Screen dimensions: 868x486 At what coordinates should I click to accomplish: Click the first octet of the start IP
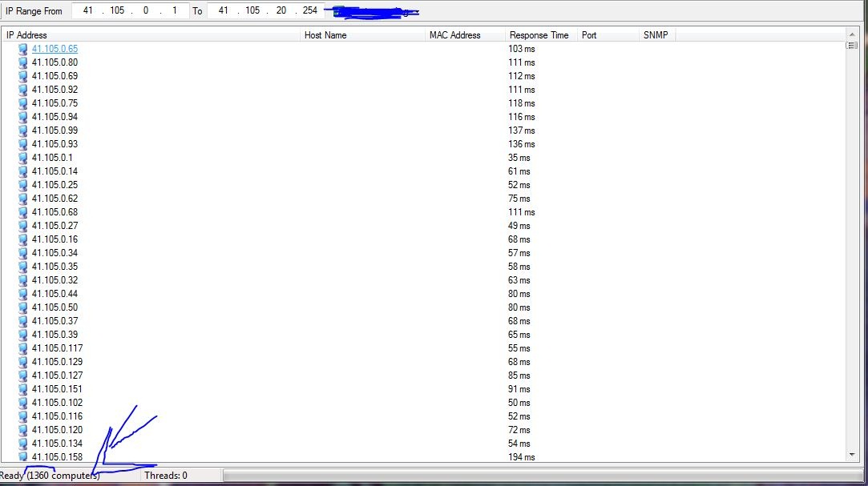click(x=88, y=11)
